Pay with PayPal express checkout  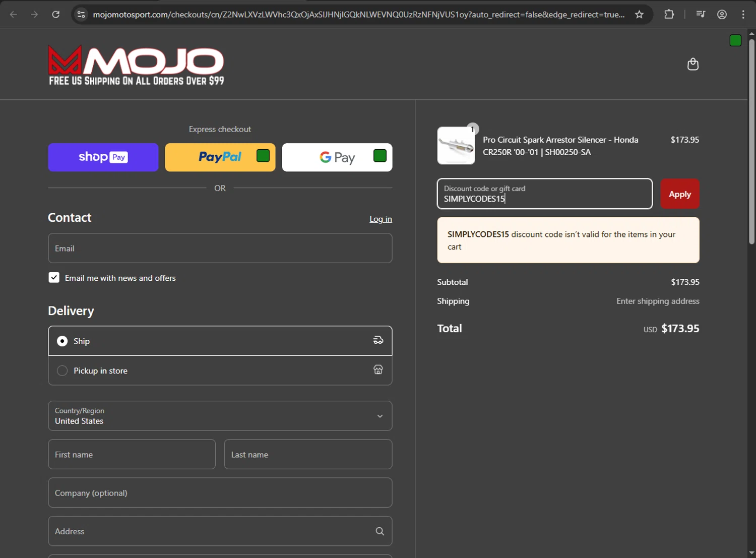(220, 157)
